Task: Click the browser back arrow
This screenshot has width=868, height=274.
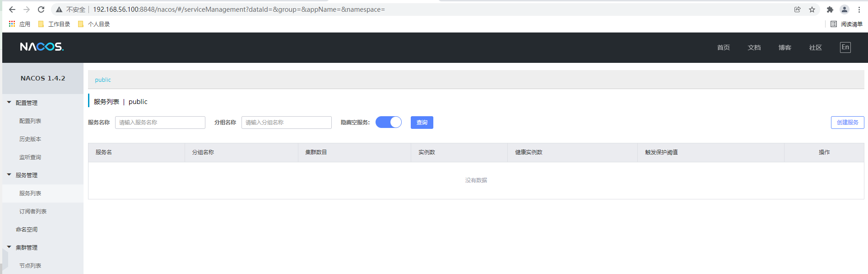Action: 12,9
